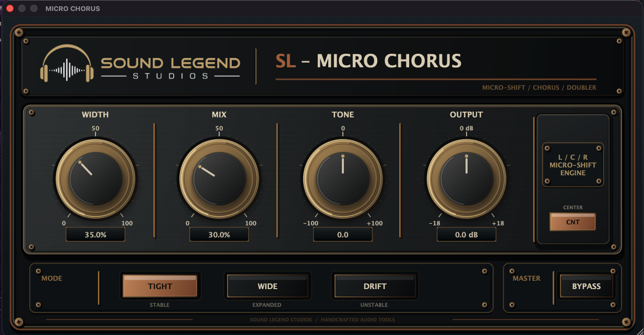Click the MASTER label

click(x=527, y=278)
